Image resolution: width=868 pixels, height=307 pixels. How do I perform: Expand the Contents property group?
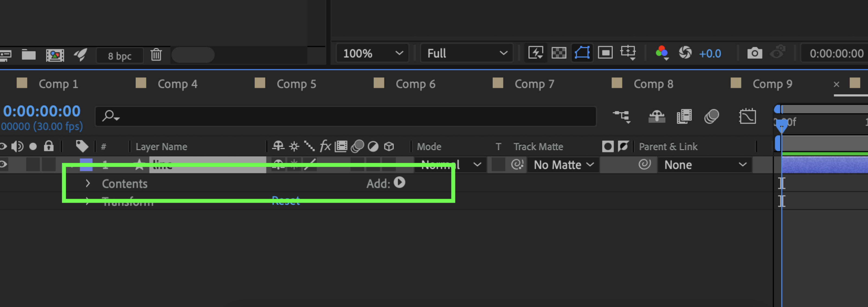(88, 184)
